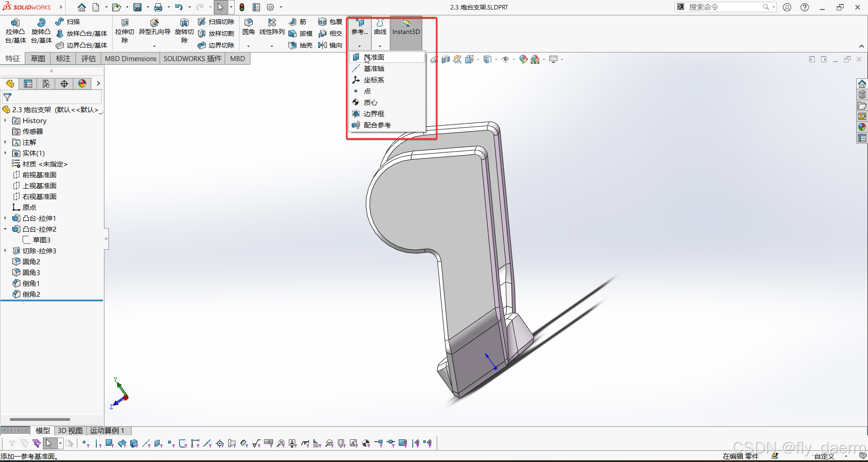Screen dimensions: 868x462
Task: Click the 扫描 sweep tool
Action: click(67, 22)
